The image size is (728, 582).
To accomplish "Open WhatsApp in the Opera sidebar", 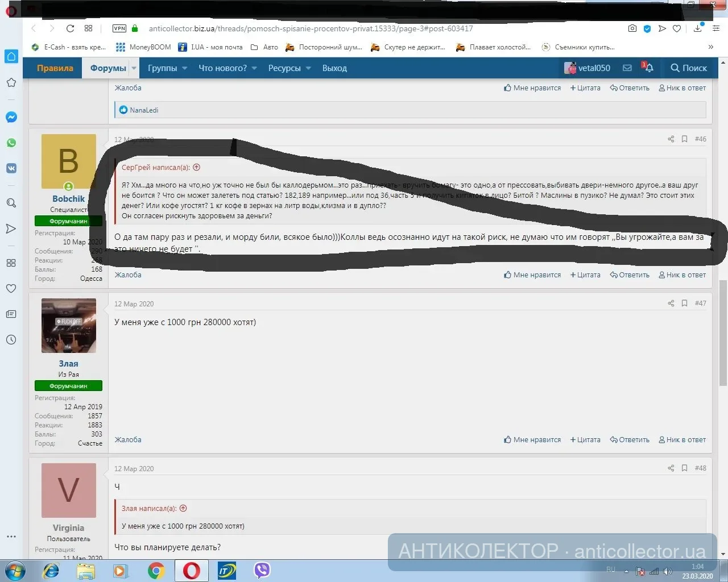I will 11,143.
